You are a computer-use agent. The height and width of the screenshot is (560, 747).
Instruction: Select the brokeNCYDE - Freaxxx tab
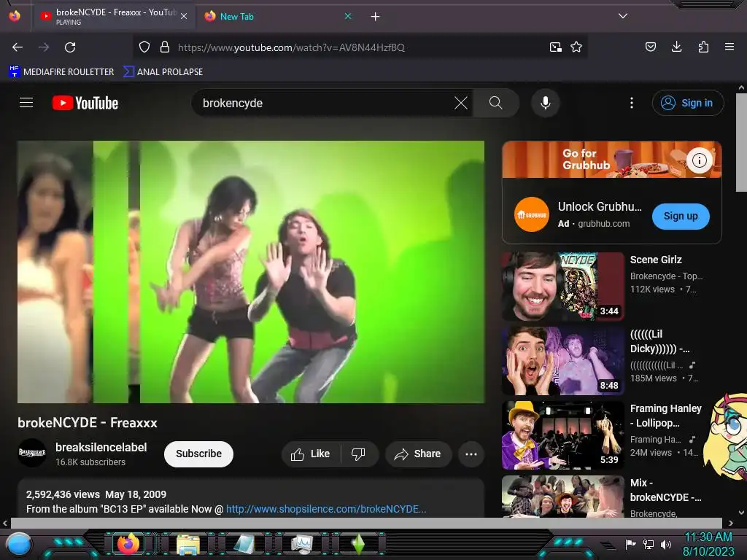pos(115,17)
